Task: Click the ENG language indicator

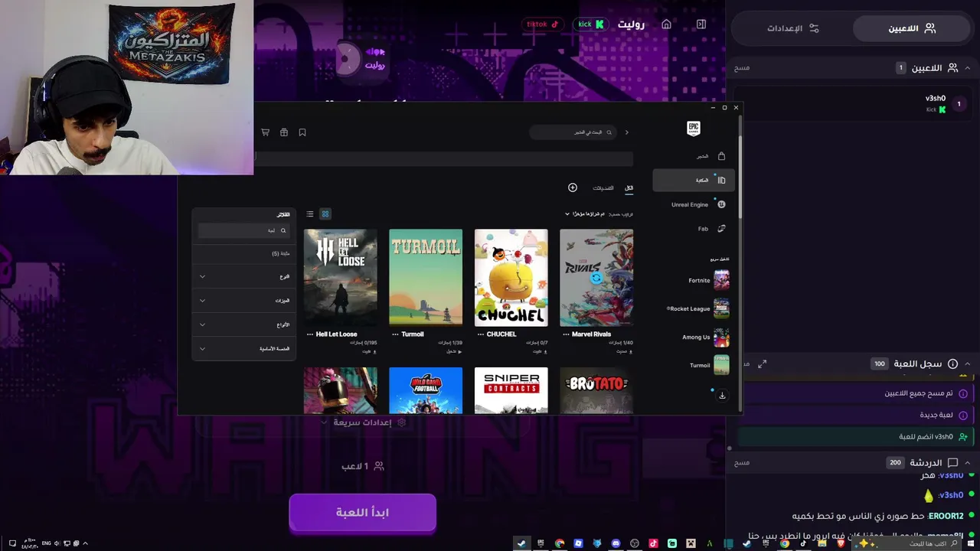Action: tap(47, 543)
